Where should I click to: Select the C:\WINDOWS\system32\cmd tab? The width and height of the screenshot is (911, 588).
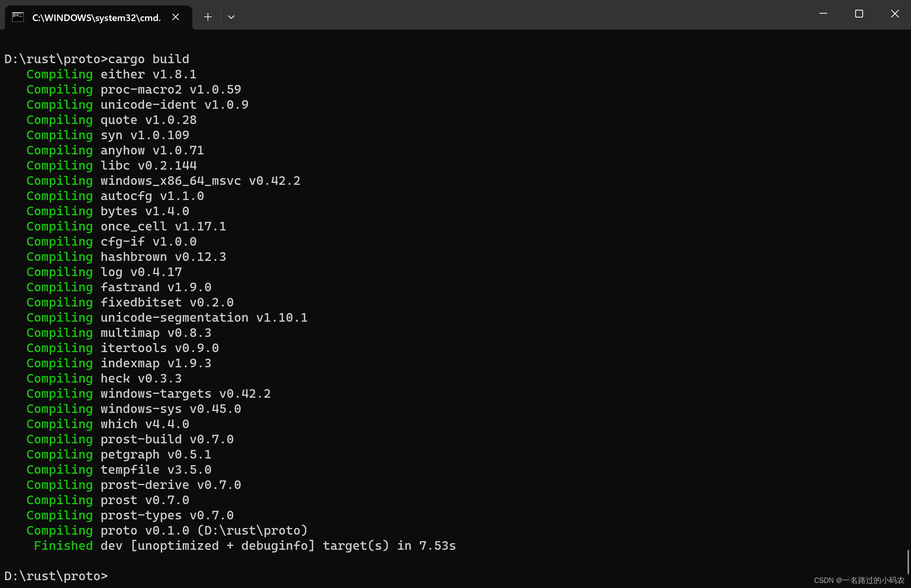click(x=96, y=17)
